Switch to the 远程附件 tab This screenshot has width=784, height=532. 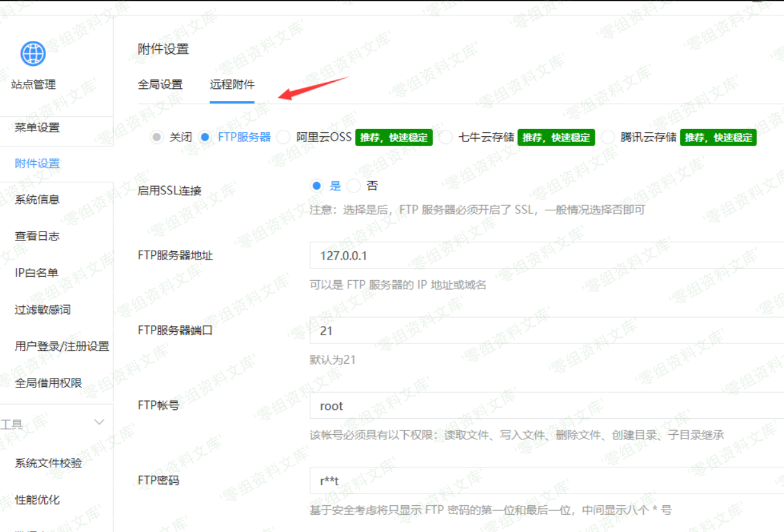click(232, 84)
